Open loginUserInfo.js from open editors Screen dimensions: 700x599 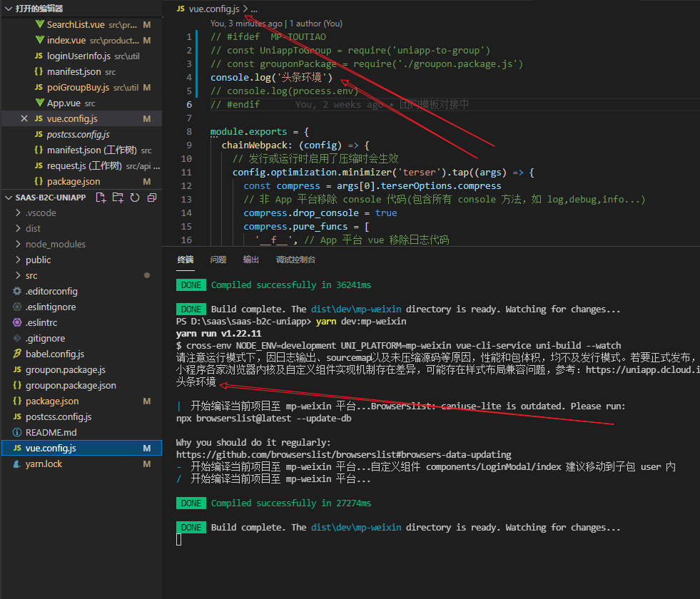(81, 56)
